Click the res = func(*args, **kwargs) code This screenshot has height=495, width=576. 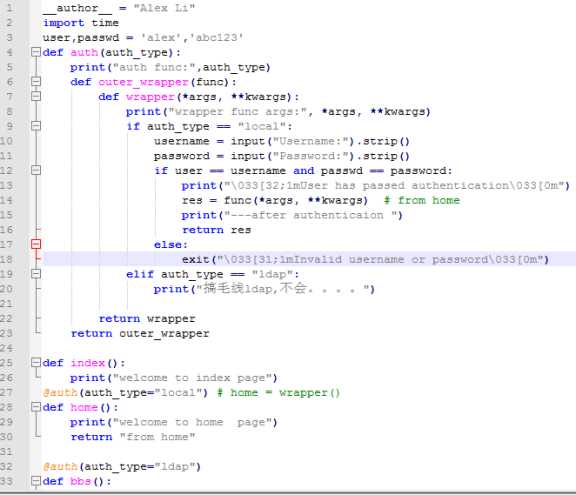[x=275, y=200]
